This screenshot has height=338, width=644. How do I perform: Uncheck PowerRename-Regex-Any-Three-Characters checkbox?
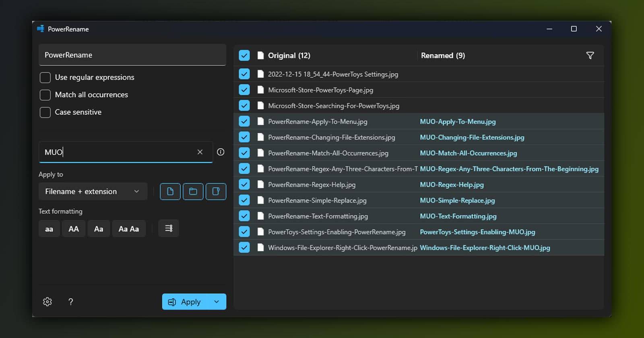point(244,169)
